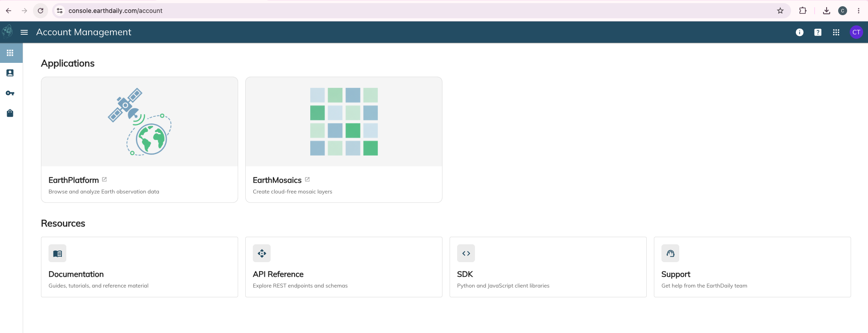Click 'Get help from the EarthDaily team' text
Viewport: 868px width, 333px height.
(704, 286)
